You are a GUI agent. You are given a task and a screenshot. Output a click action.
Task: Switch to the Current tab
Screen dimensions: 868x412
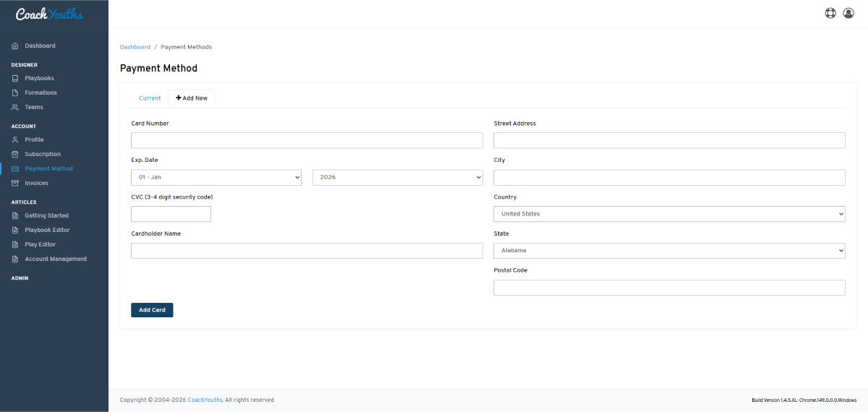coord(150,98)
